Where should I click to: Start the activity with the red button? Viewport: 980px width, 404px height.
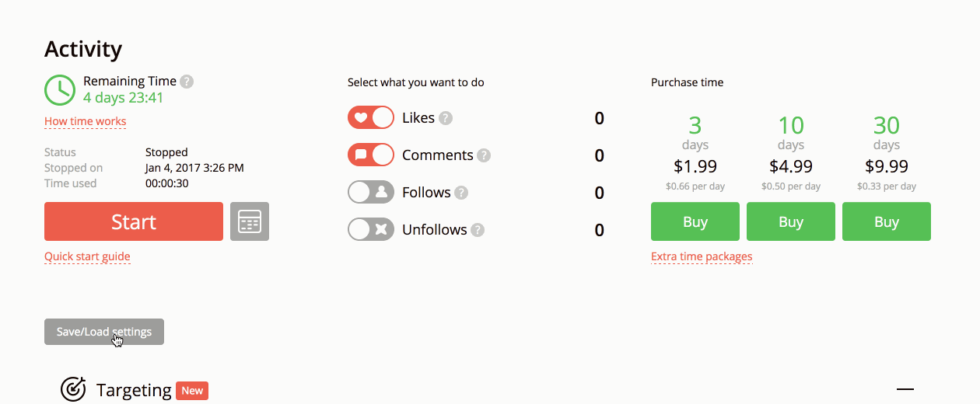coord(134,221)
